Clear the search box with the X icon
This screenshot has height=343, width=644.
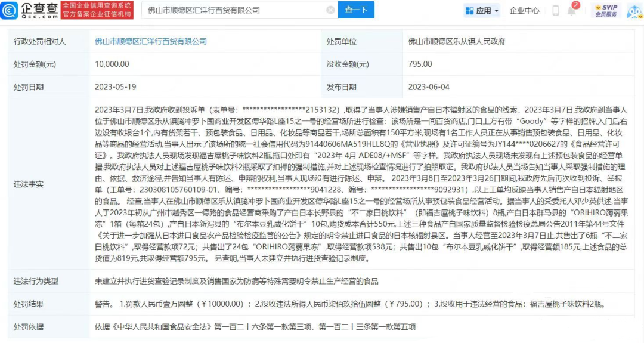tap(330, 10)
